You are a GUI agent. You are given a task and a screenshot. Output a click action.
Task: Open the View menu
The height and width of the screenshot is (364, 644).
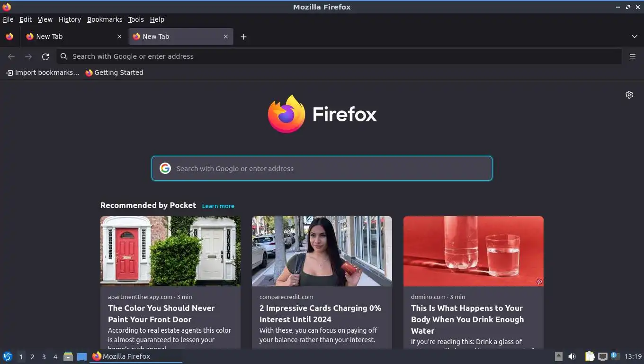click(45, 19)
